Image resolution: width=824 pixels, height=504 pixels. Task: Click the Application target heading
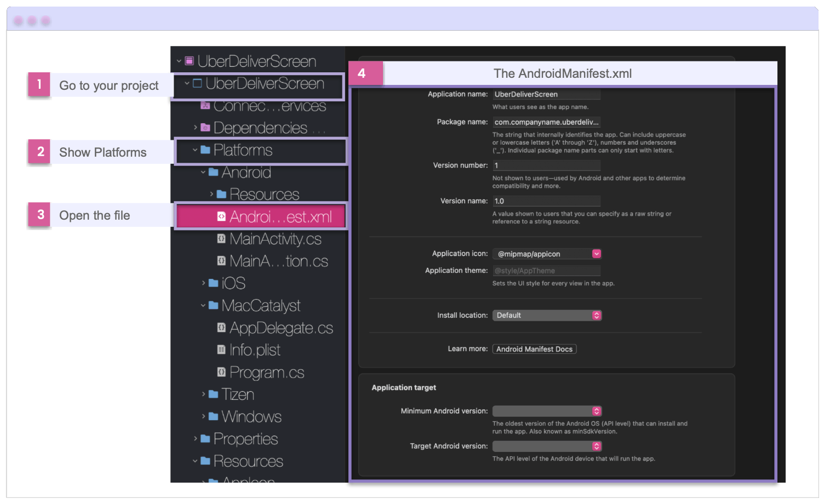404,387
